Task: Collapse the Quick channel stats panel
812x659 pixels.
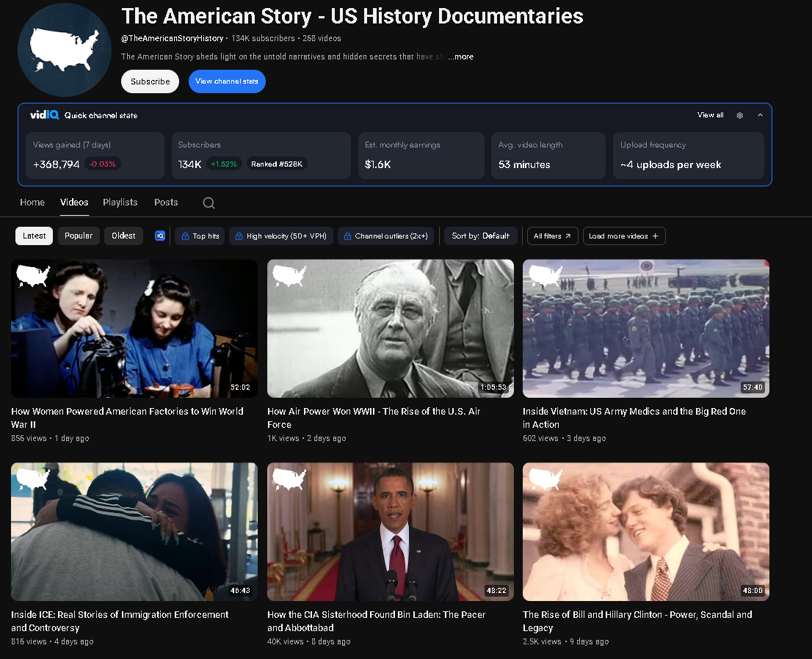Action: click(x=760, y=115)
